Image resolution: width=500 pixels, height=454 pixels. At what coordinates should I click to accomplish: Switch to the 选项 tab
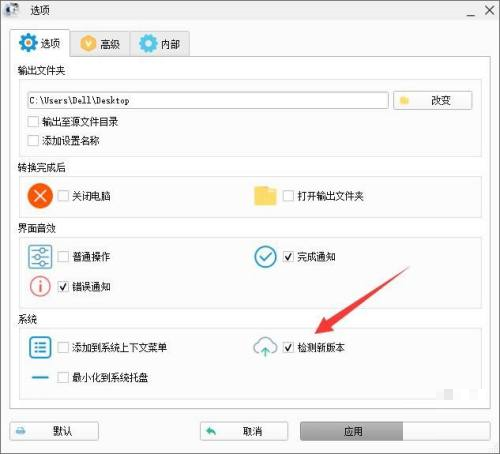coord(40,43)
